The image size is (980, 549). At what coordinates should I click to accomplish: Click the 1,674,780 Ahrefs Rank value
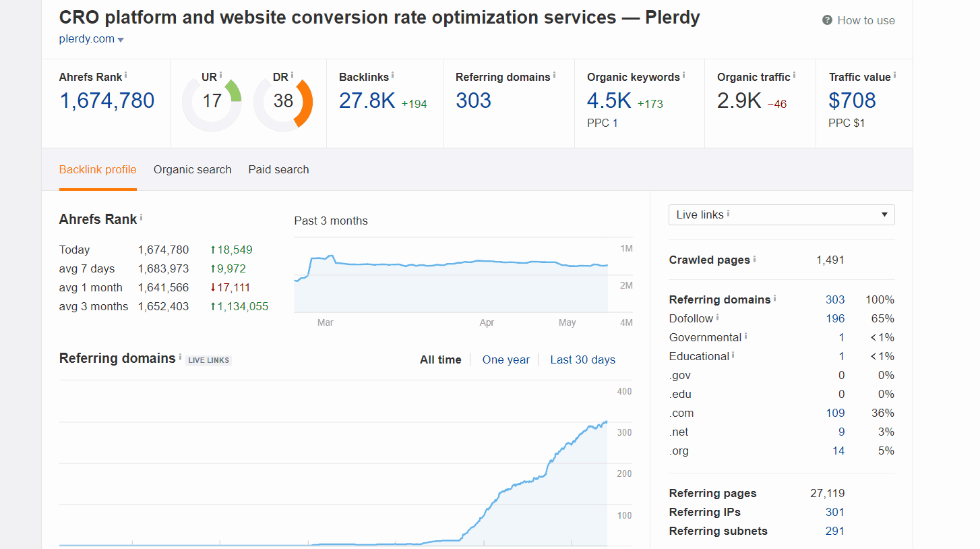(107, 100)
